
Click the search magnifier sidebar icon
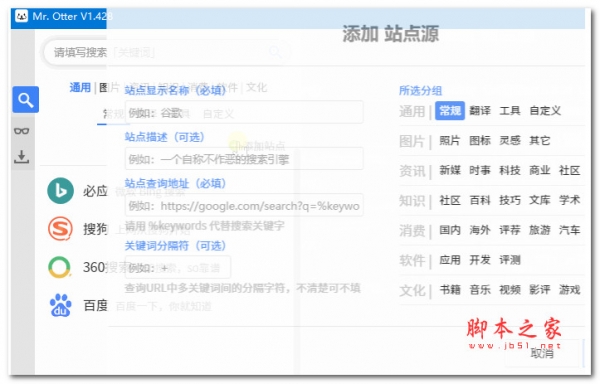[25, 100]
